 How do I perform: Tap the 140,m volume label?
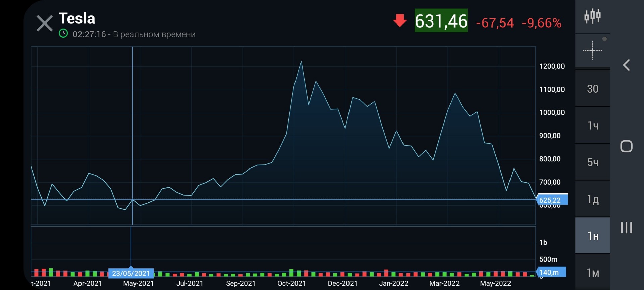[x=551, y=272]
